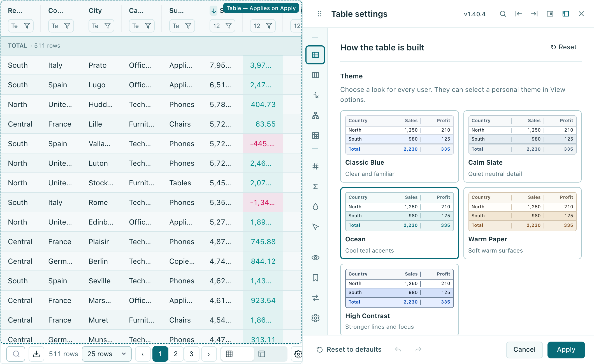Open the City column filter

[x=108, y=26]
